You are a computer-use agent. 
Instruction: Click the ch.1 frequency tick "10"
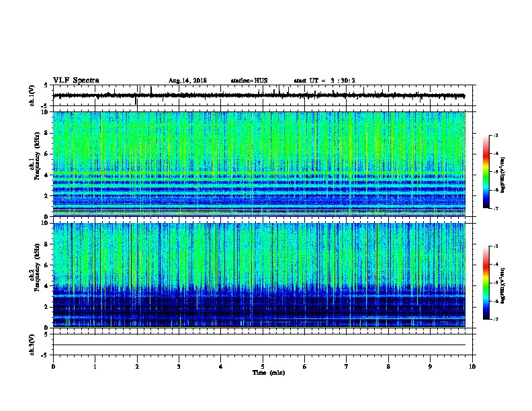[45, 112]
